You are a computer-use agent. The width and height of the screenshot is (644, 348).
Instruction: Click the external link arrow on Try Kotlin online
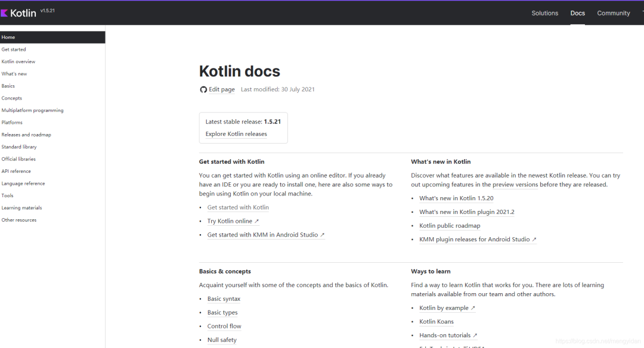pyautogui.click(x=258, y=220)
